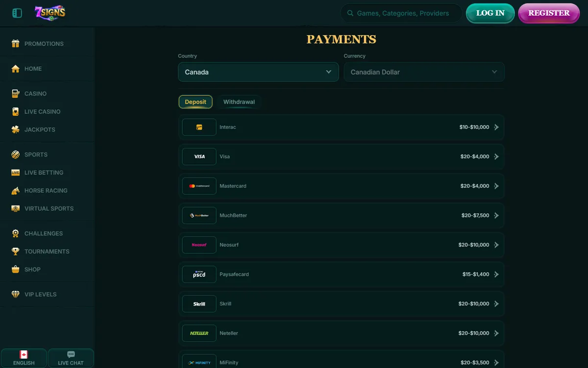This screenshot has height=368, width=588.
Task: Open Tournaments menu item
Action: pos(47,251)
